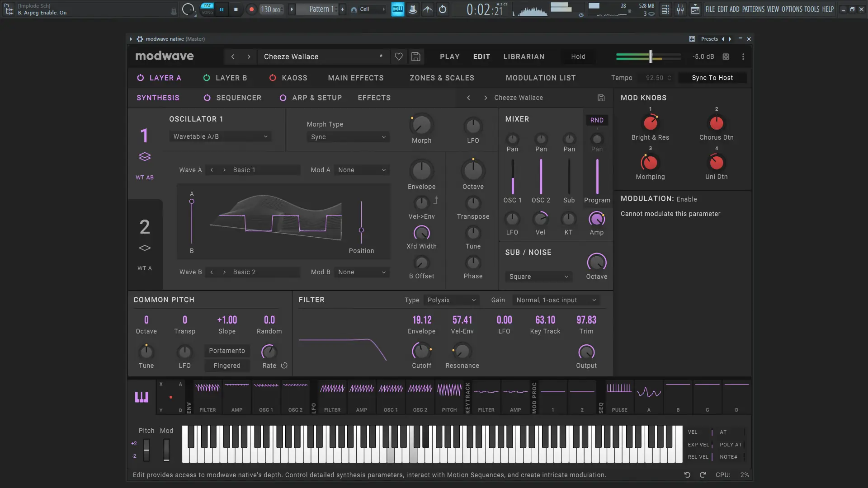
Task: Click the OSC 2 mixer level slider
Action: 541,176
